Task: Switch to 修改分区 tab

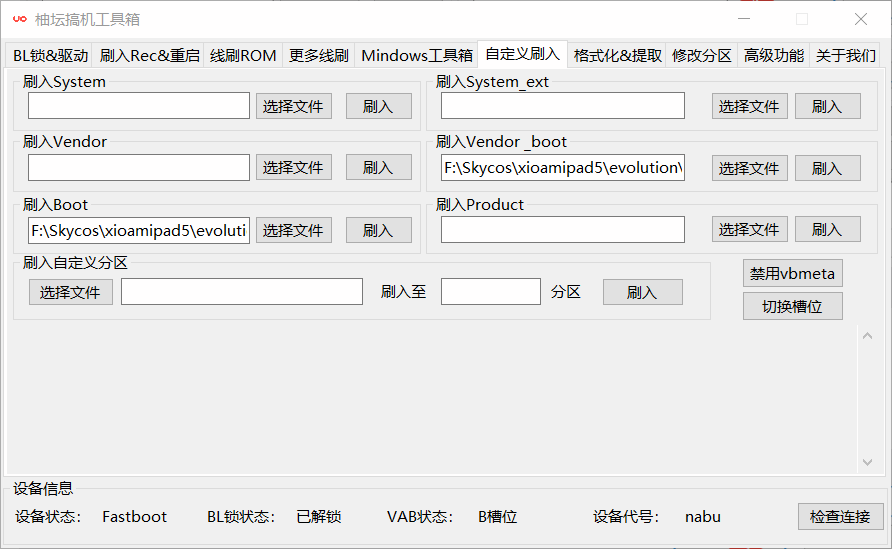Action: [x=701, y=55]
